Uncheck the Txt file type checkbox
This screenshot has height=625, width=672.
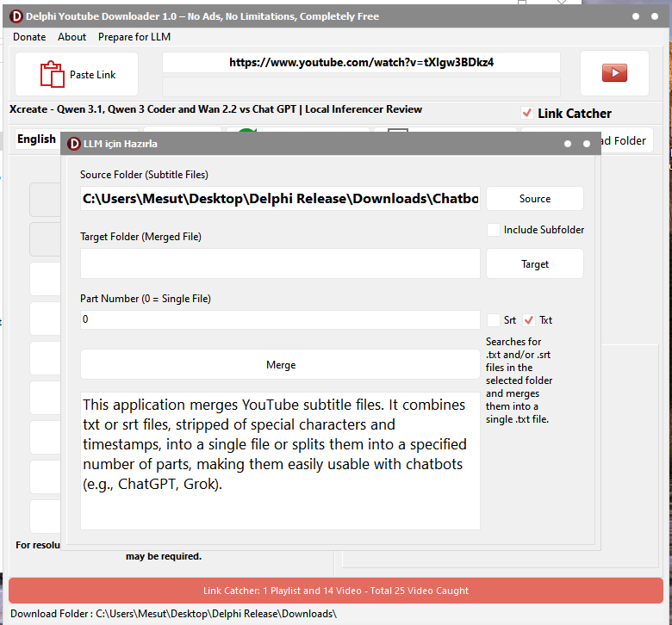[x=529, y=320]
